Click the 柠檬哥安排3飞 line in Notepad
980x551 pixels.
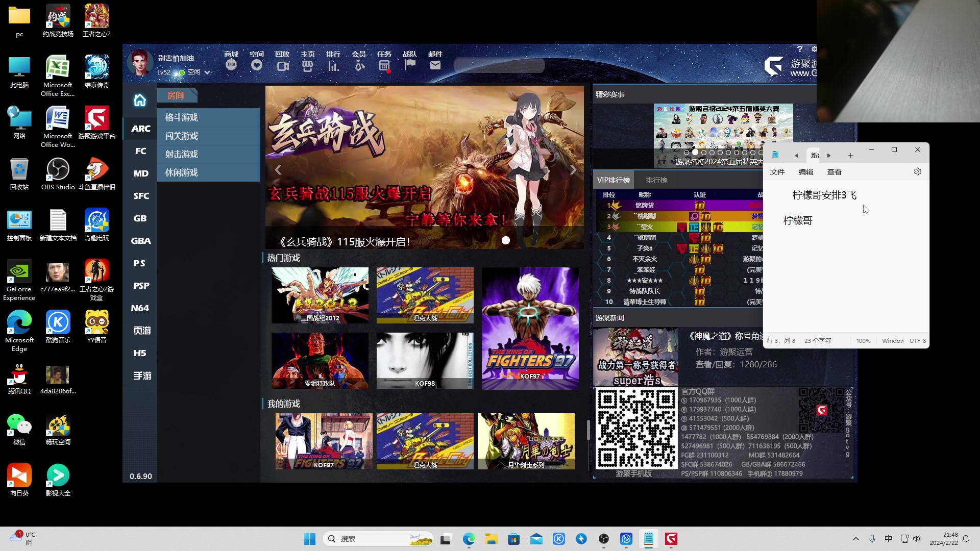(824, 195)
